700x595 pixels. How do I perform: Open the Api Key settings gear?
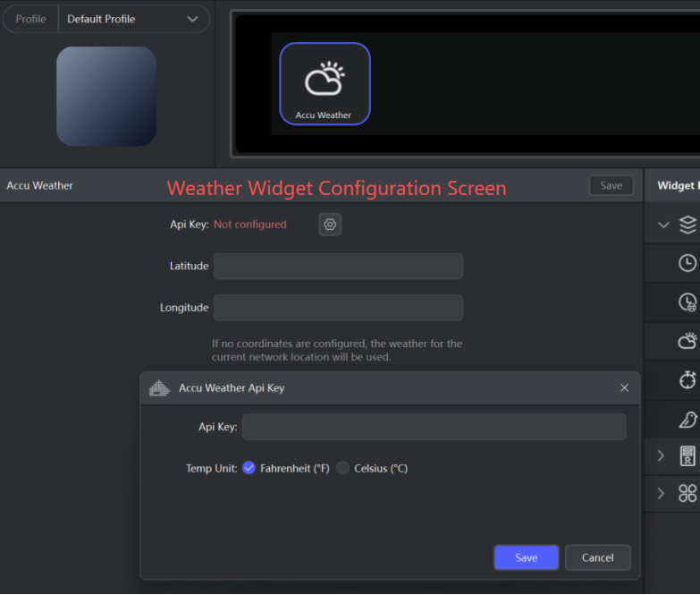coord(330,225)
